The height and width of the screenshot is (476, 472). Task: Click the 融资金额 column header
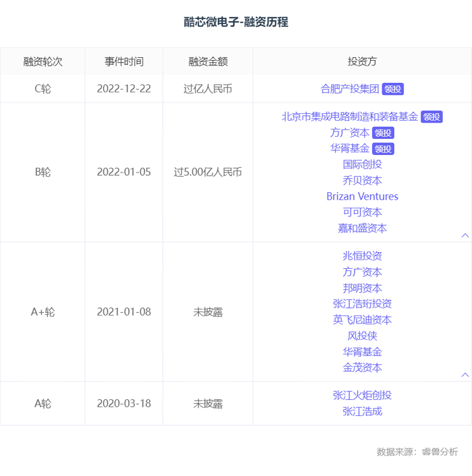[x=208, y=61]
